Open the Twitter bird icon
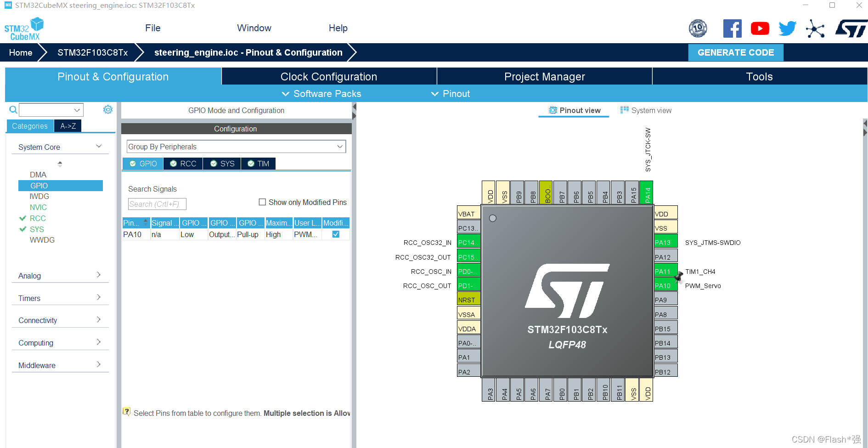The width and height of the screenshot is (868, 448). pyautogui.click(x=788, y=28)
